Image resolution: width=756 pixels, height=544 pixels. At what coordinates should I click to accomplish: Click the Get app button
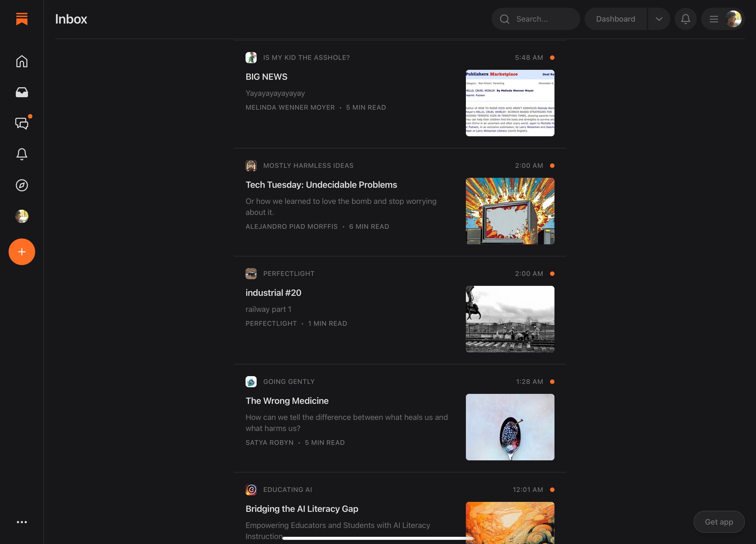click(x=719, y=522)
